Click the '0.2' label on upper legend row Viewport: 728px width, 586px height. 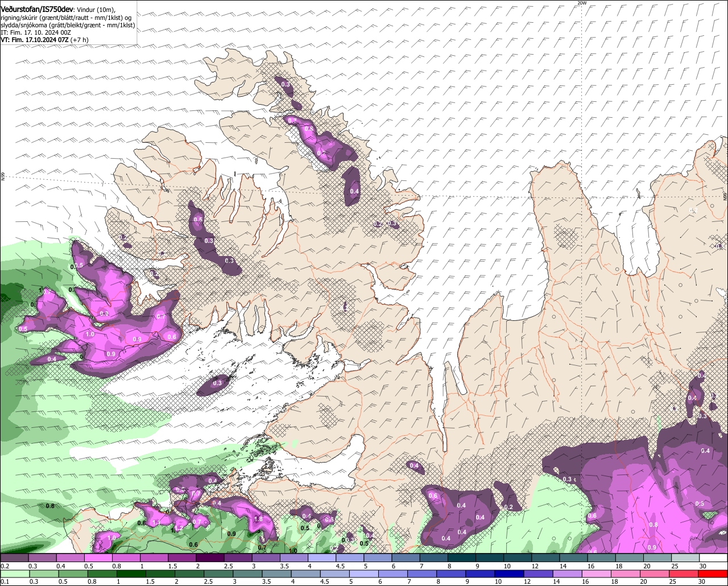coord(5,567)
